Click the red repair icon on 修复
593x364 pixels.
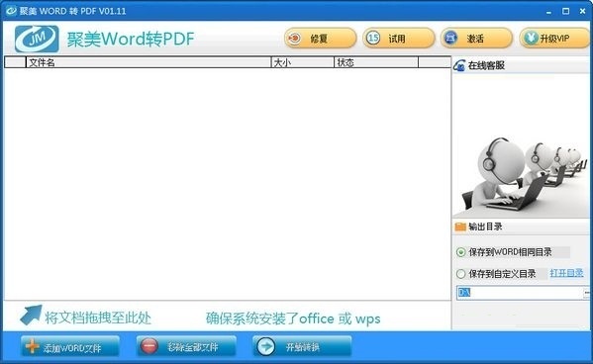pyautogui.click(x=295, y=39)
